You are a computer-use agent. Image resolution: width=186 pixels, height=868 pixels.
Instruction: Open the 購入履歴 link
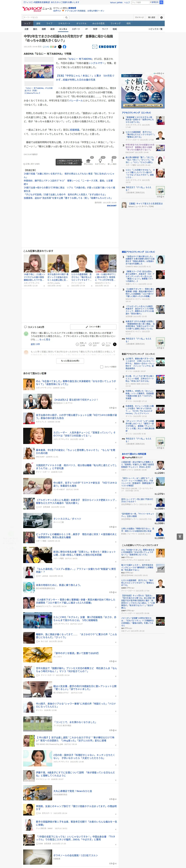[x=152, y=17]
